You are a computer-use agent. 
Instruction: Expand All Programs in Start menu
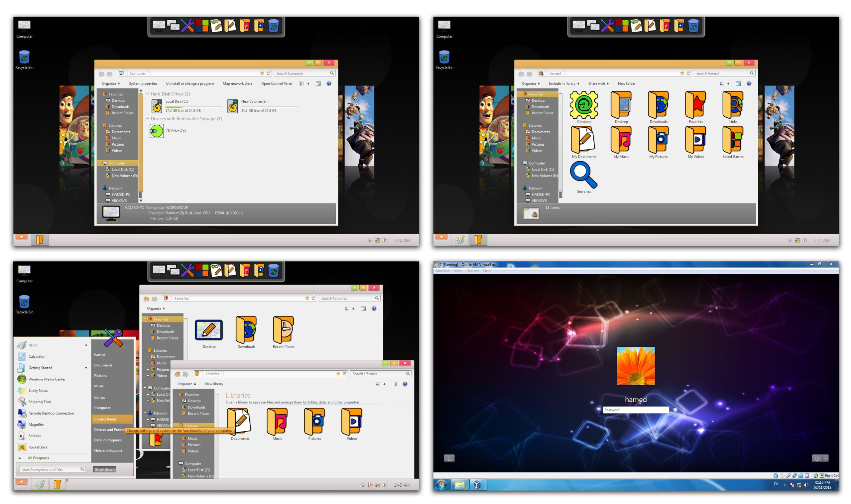pyautogui.click(x=38, y=458)
